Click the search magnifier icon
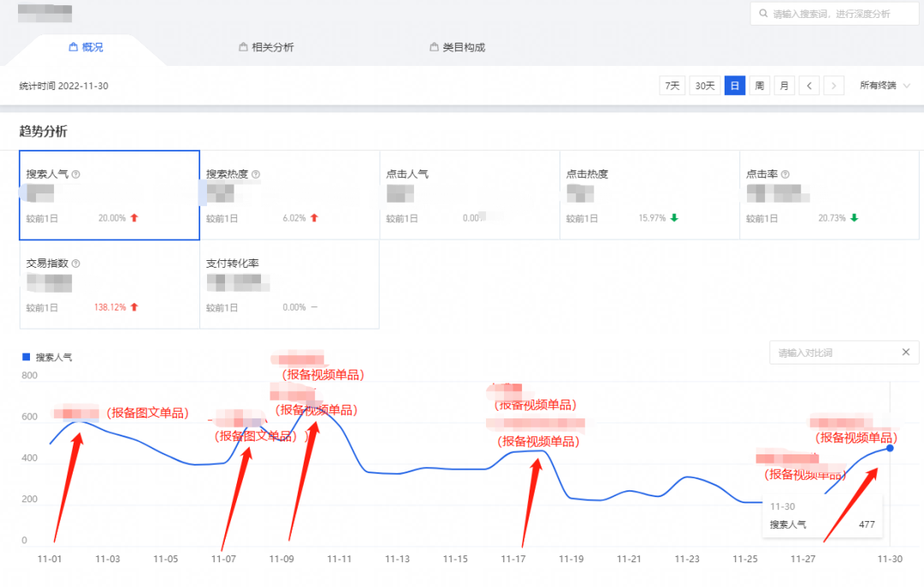924x587 pixels. 762,14
